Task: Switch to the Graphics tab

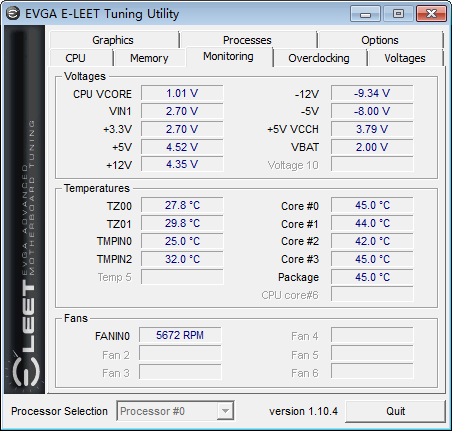Action: (x=113, y=40)
